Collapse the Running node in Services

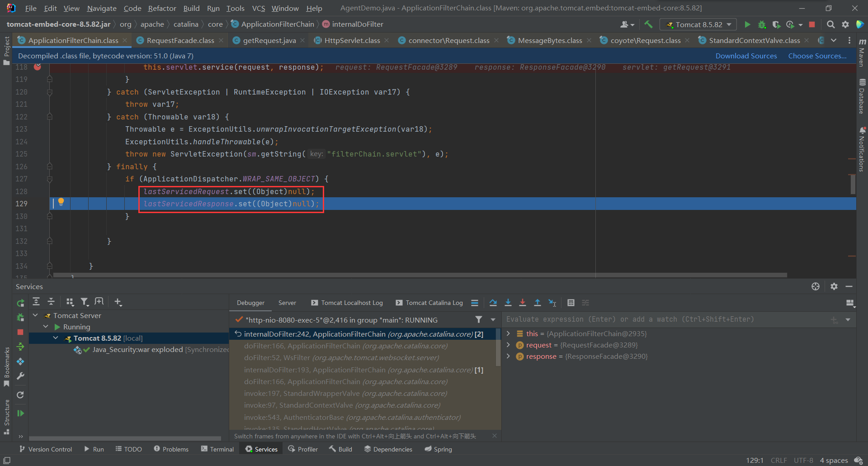point(46,327)
